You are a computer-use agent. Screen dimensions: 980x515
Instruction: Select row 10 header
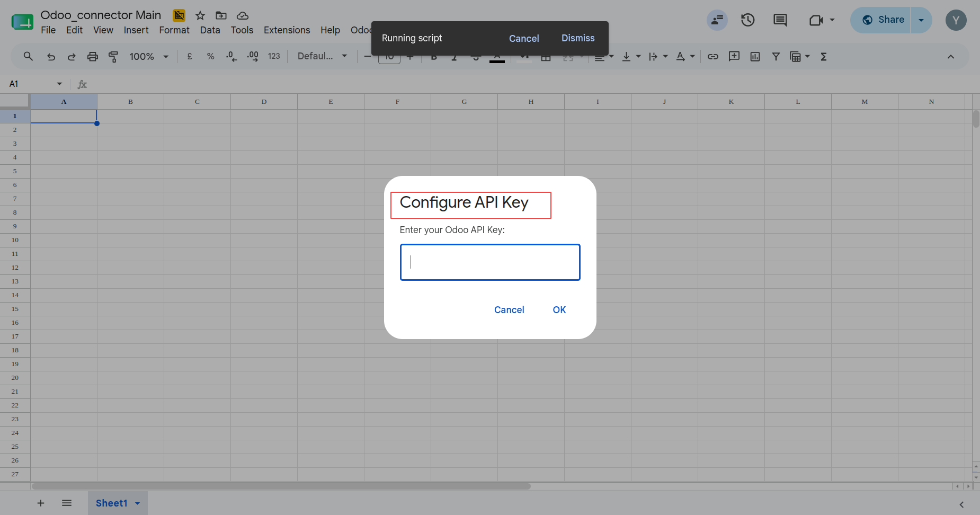pyautogui.click(x=15, y=240)
